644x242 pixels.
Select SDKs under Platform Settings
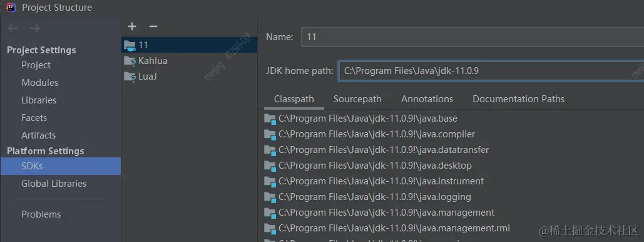click(60, 166)
